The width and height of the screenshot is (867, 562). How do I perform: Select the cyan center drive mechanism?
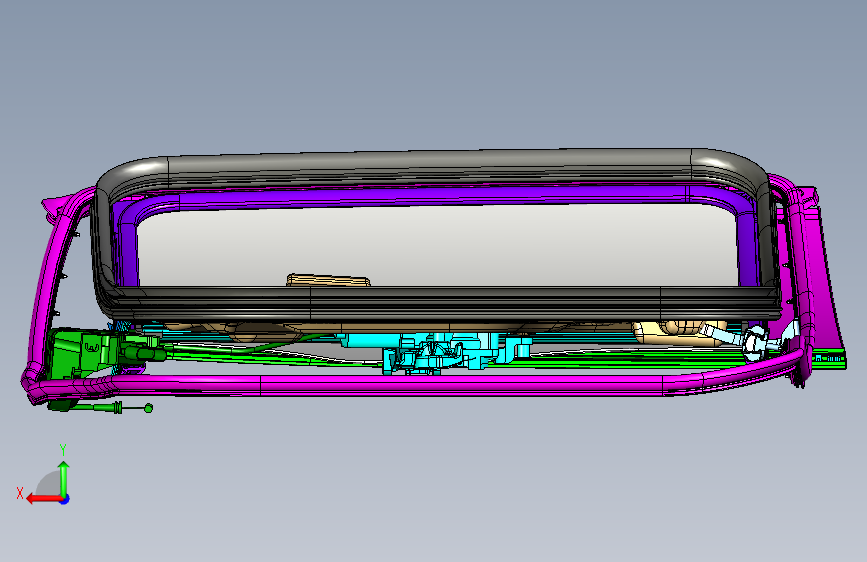437,353
